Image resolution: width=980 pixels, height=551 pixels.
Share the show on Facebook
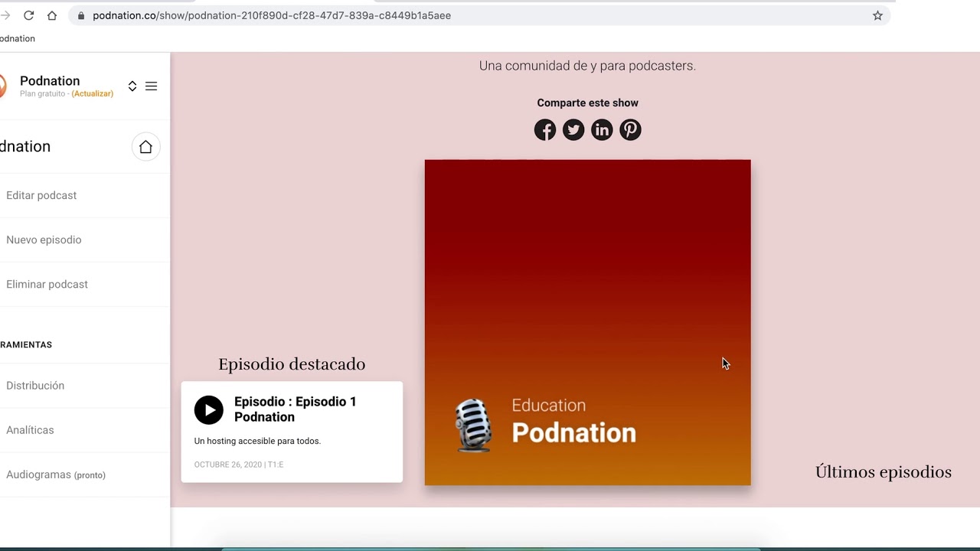(x=545, y=130)
